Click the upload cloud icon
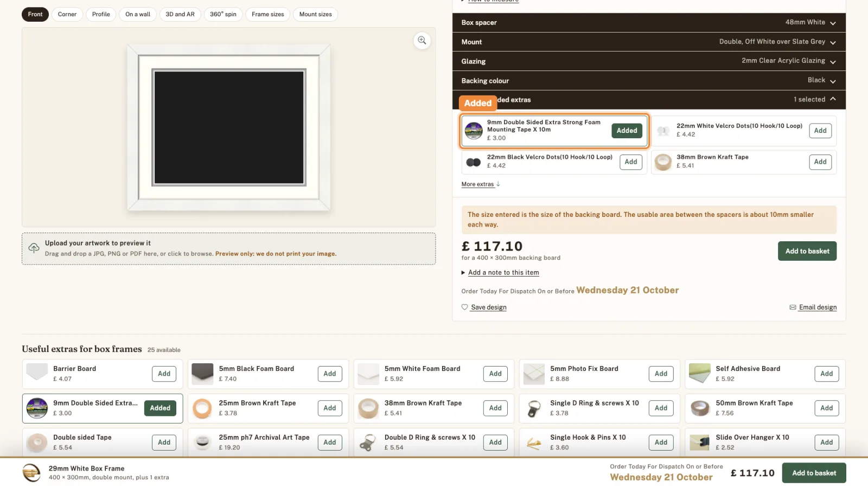868x488 pixels. point(34,248)
